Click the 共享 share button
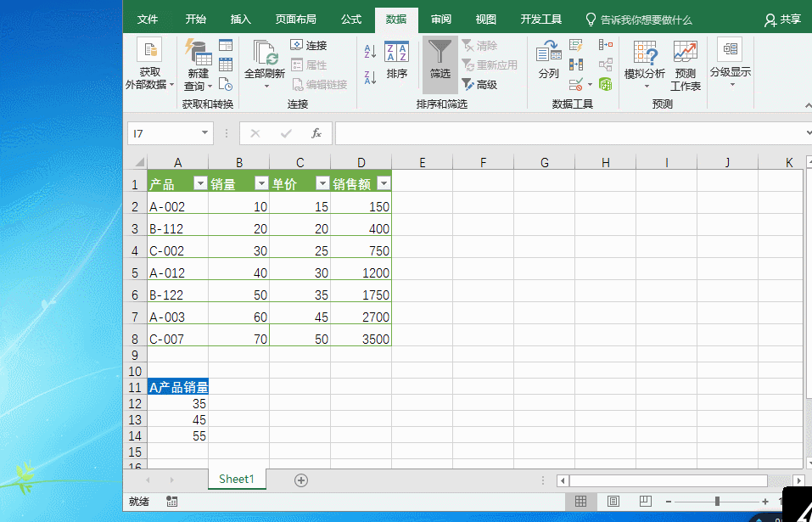The width and height of the screenshot is (812, 522). click(782, 20)
